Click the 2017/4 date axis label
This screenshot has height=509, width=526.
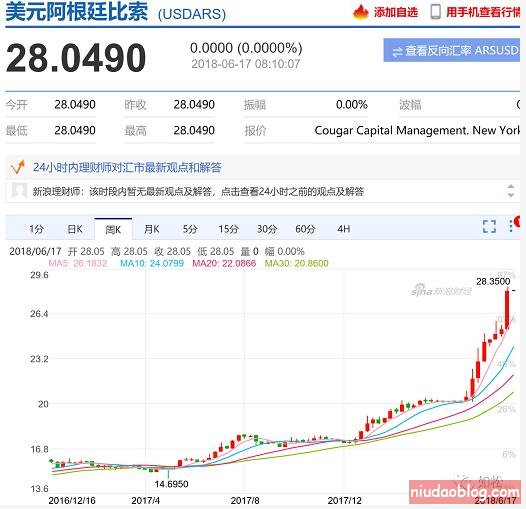tap(146, 501)
